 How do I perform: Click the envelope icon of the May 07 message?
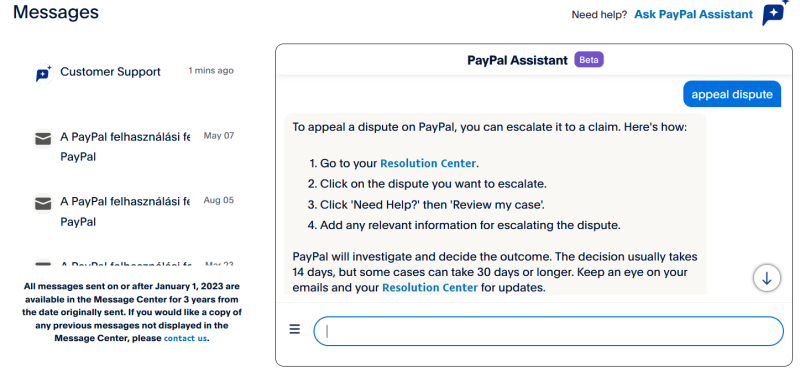tap(43, 139)
